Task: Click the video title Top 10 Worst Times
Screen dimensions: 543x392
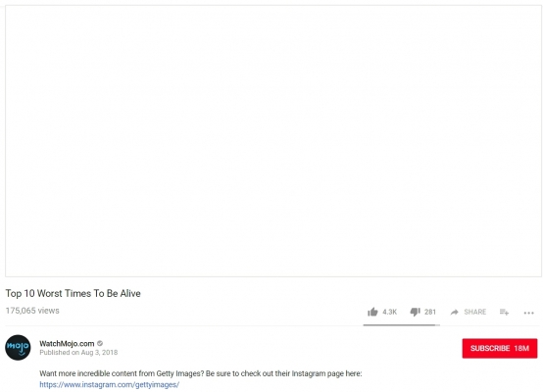Action: 74,293
